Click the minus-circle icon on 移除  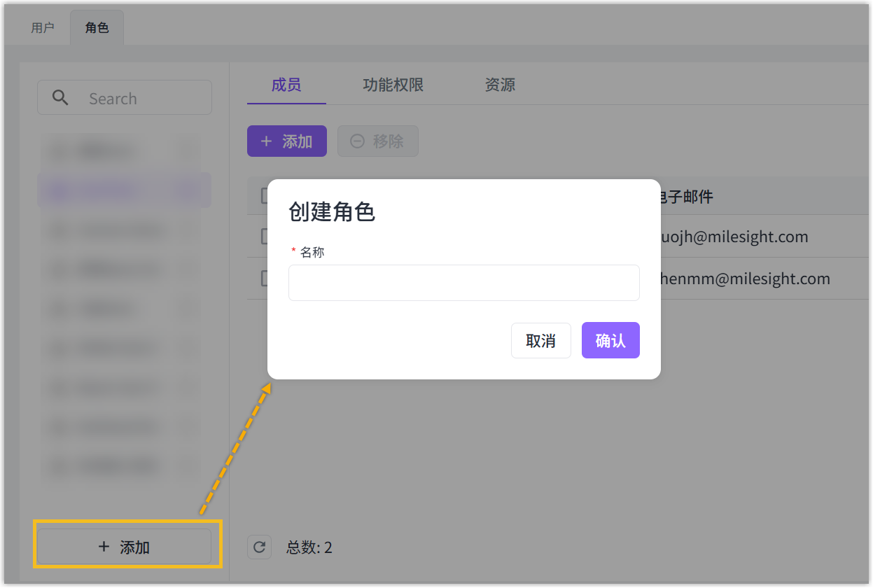click(357, 141)
